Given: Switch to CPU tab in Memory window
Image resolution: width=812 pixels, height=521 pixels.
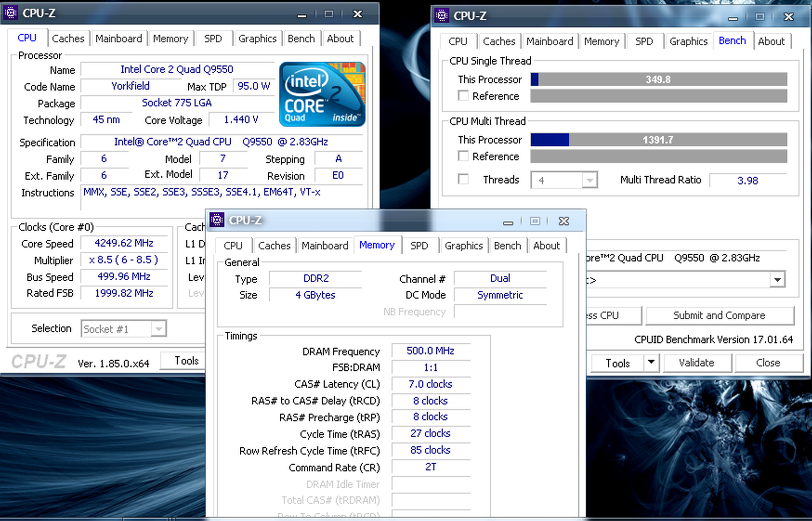Looking at the screenshot, I should (x=233, y=246).
